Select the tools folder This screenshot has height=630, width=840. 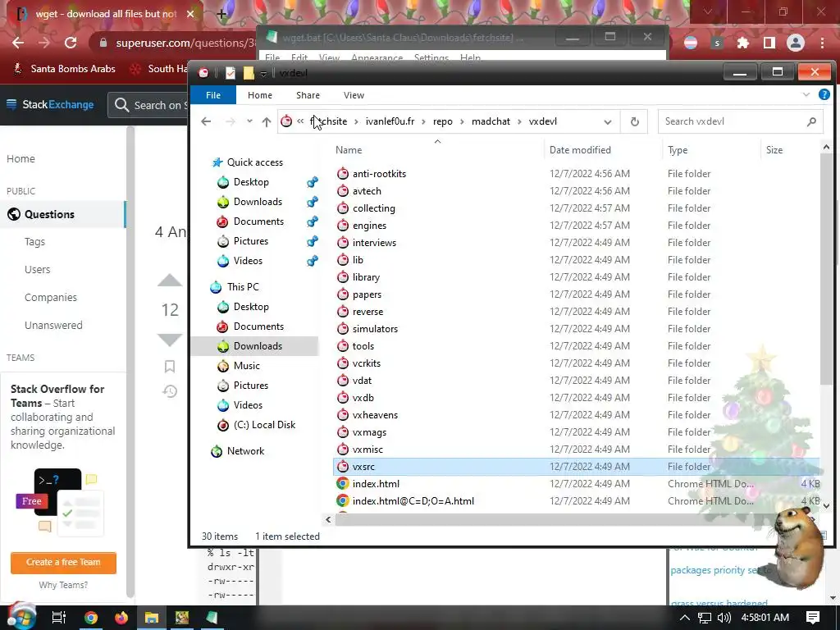363,346
